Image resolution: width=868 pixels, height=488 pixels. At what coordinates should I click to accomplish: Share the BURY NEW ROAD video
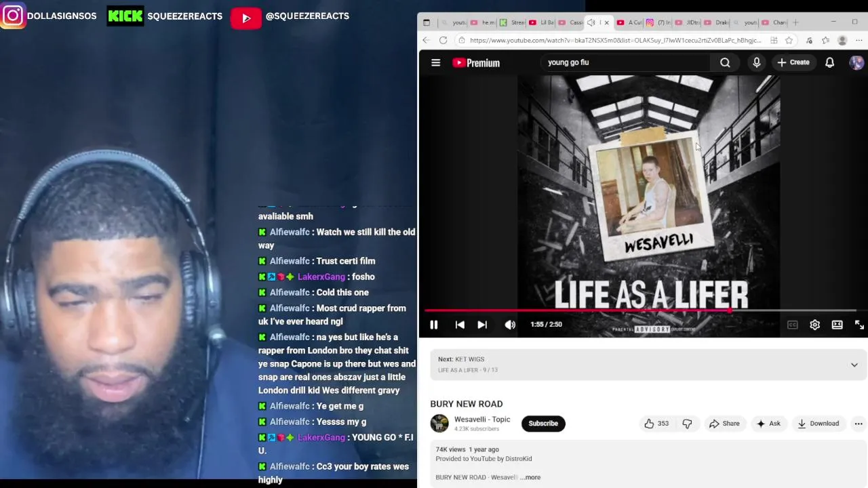724,424
